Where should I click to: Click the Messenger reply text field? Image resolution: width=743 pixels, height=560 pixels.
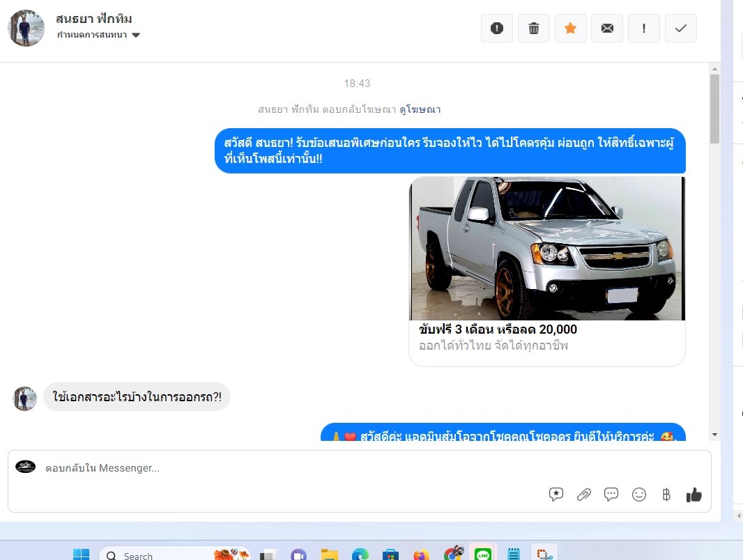coord(279,468)
